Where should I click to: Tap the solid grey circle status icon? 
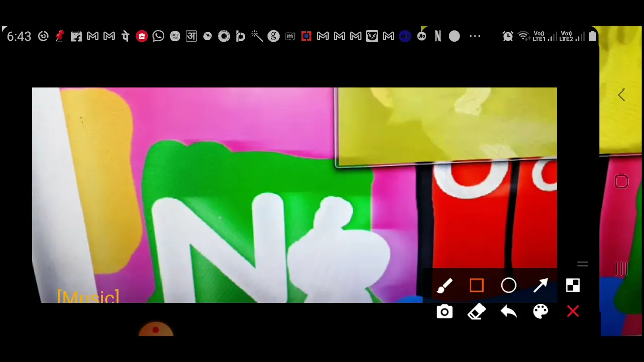pos(454,36)
